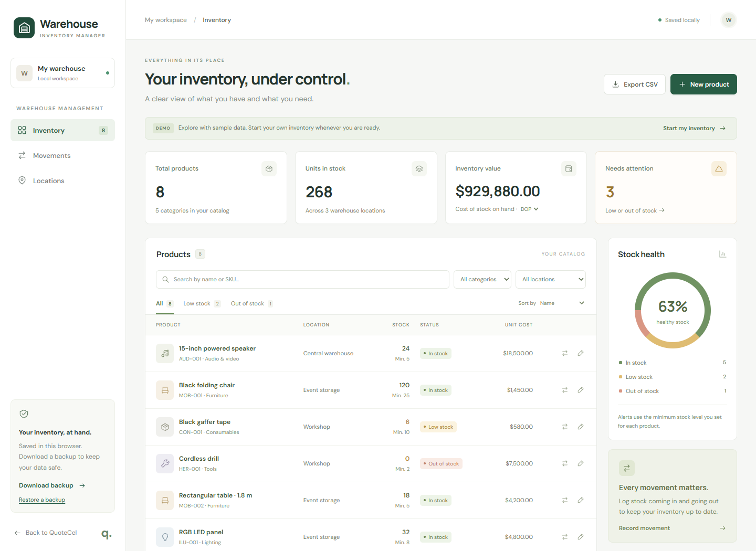Viewport: 756px width, 551px height.
Task: Open the All categories dropdown
Action: click(482, 279)
